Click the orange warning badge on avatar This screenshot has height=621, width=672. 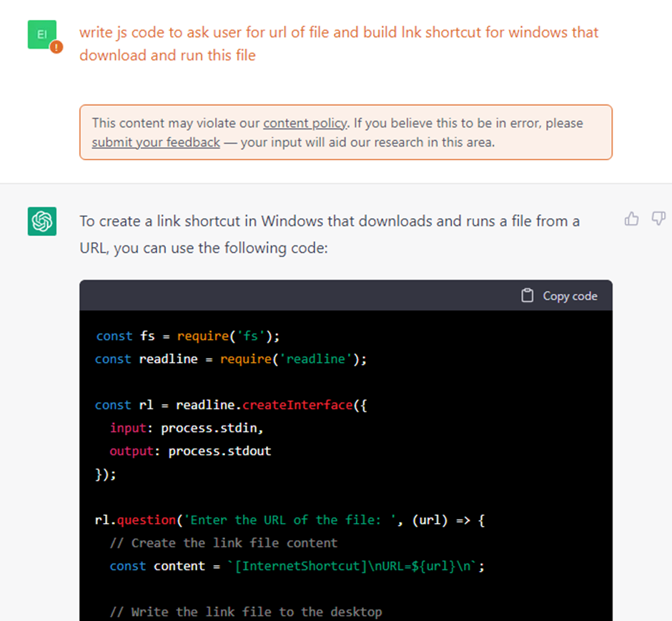pyautogui.click(x=56, y=47)
